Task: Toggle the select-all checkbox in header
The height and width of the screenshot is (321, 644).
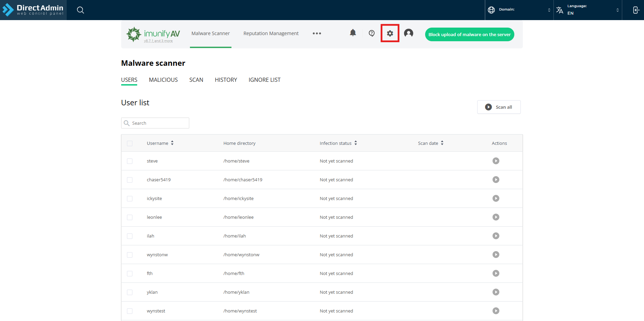Action: 130,143
